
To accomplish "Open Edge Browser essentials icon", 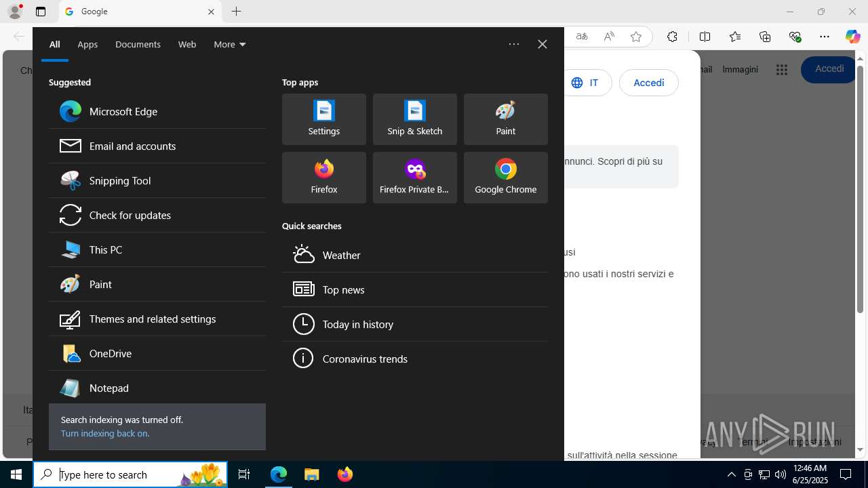I will (x=795, y=37).
